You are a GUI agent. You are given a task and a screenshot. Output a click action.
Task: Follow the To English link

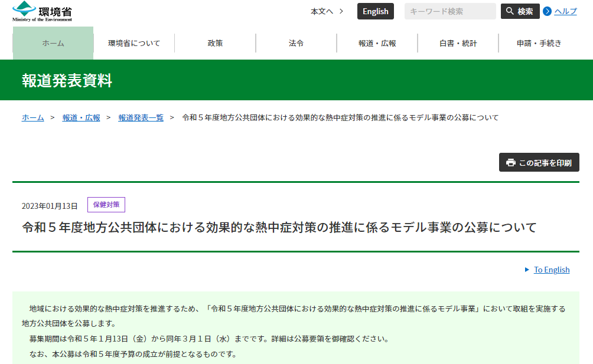point(551,270)
